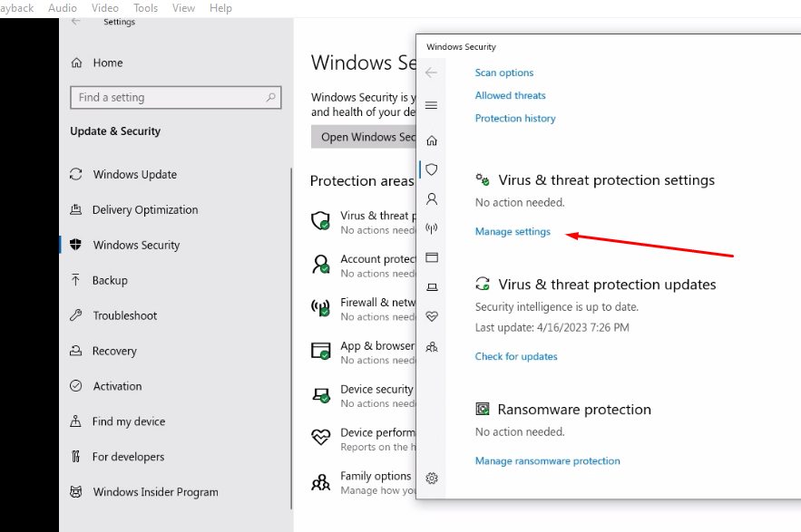Viewport: 801px width, 532px height.
Task: Click App & browser control icon in Protection areas
Action: coord(321,351)
